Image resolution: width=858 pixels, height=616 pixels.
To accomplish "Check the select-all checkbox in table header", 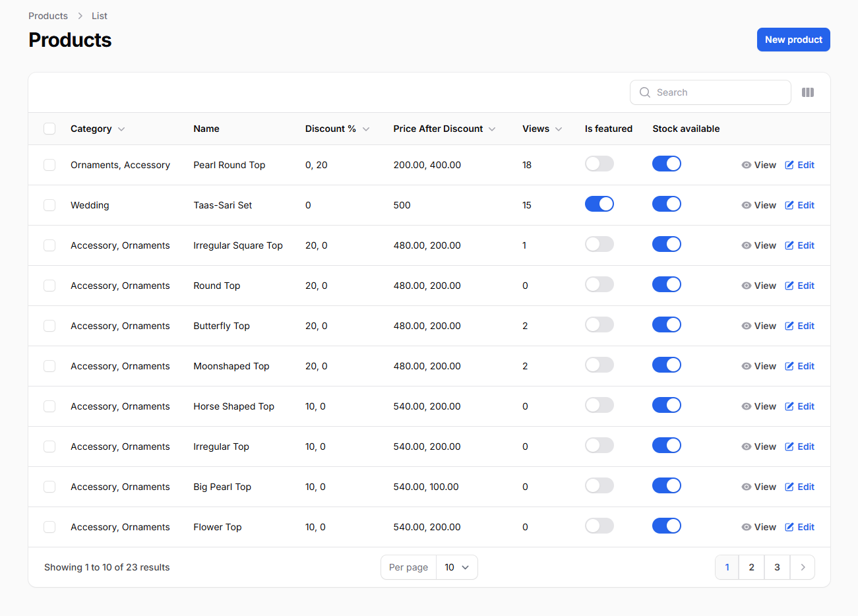I will pos(49,129).
